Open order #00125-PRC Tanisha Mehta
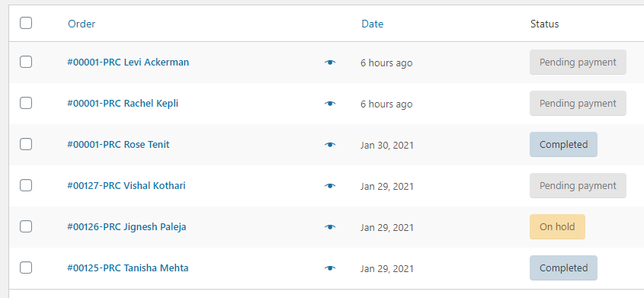The width and height of the screenshot is (644, 298). [128, 268]
